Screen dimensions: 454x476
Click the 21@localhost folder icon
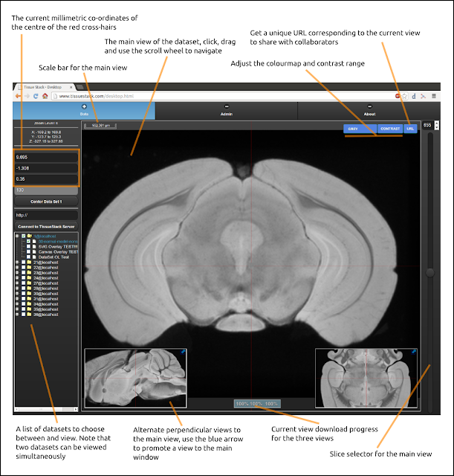coord(29,263)
